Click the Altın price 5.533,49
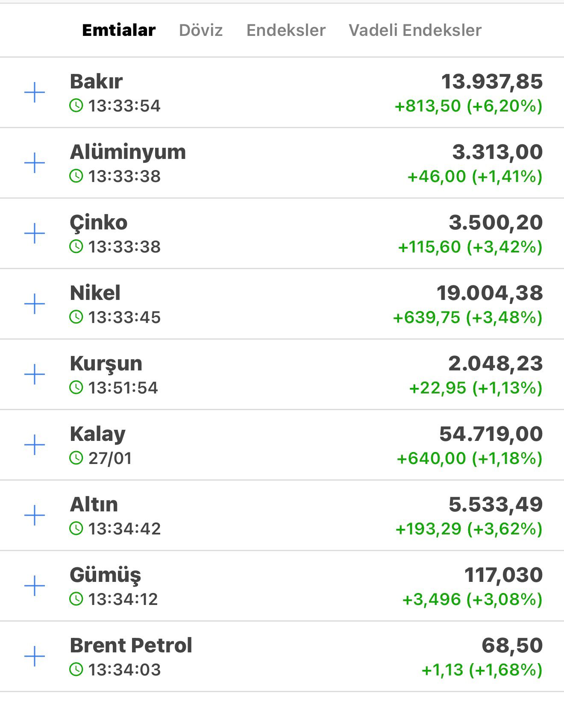564x728 pixels. (495, 505)
